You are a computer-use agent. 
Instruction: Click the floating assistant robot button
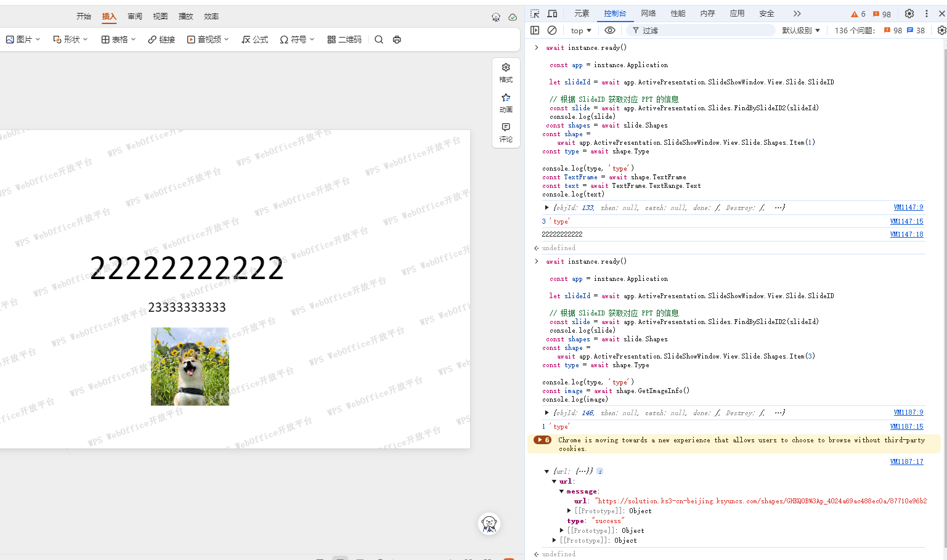(x=489, y=524)
